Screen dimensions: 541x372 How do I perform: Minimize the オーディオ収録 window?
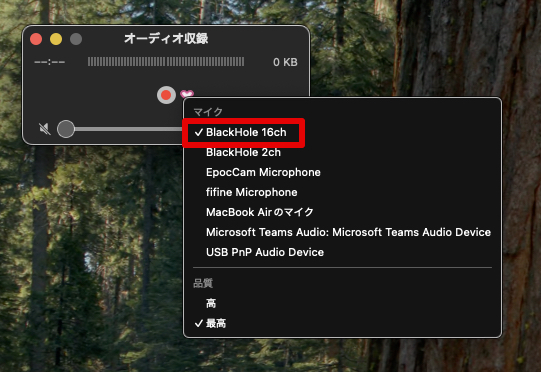[x=56, y=39]
